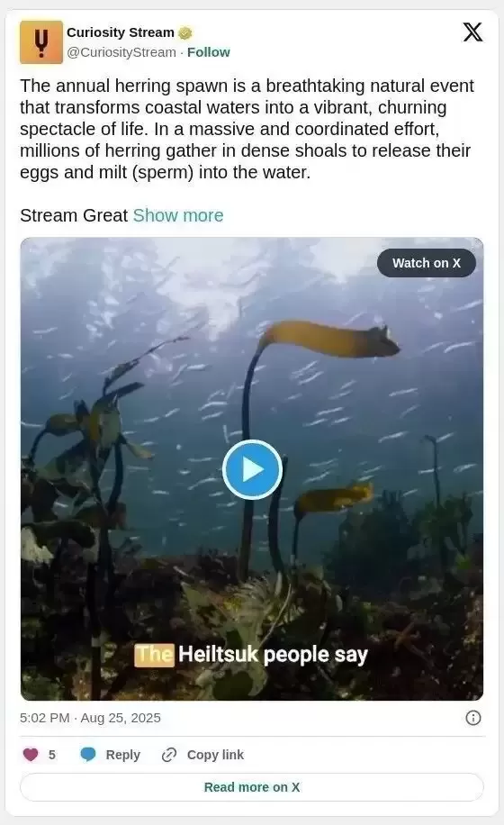Click the Watch on X button

(x=427, y=263)
